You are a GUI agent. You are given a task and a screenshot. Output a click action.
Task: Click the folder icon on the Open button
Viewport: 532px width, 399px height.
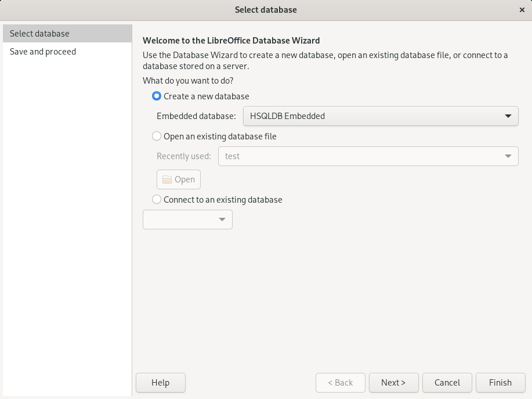[167, 179]
